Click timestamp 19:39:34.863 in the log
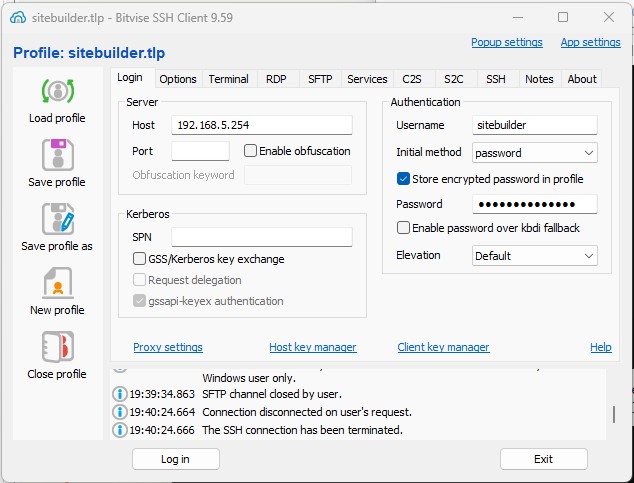Screen dimensions: 634x483 pyautogui.click(x=162, y=394)
